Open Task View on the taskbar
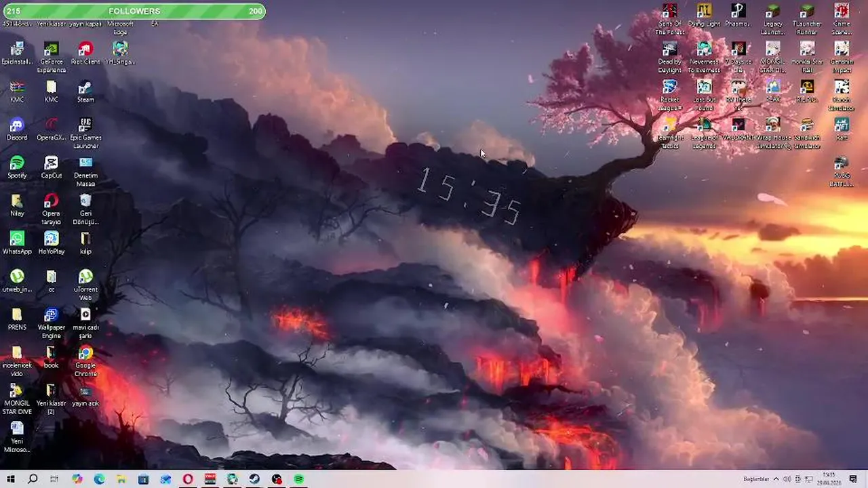The height and width of the screenshot is (488, 868). [x=54, y=479]
